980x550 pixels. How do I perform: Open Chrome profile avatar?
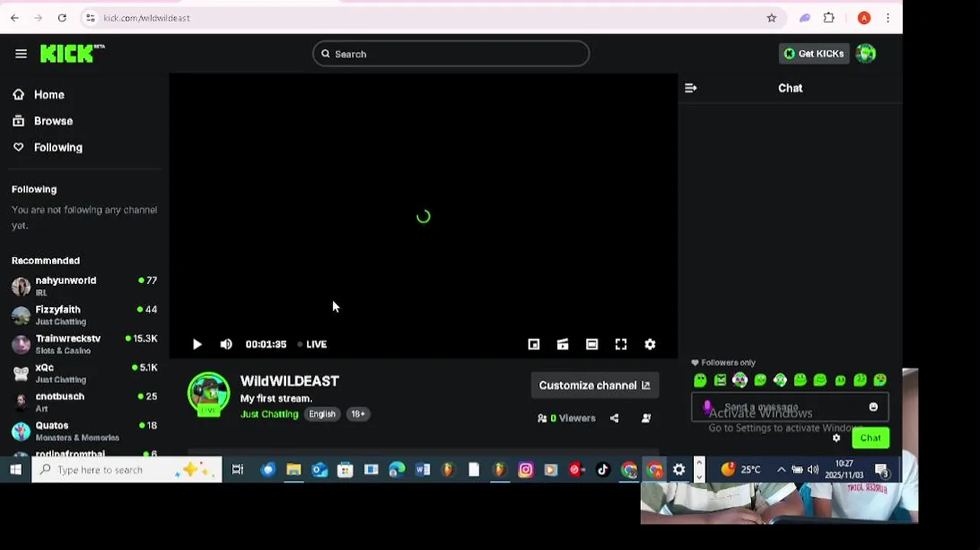864,18
